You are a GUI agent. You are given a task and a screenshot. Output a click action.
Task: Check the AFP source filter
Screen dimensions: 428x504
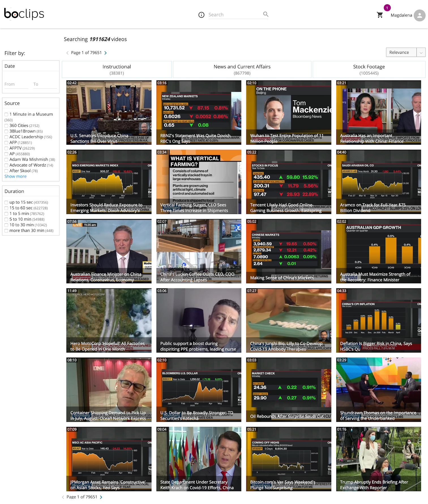coord(6,143)
